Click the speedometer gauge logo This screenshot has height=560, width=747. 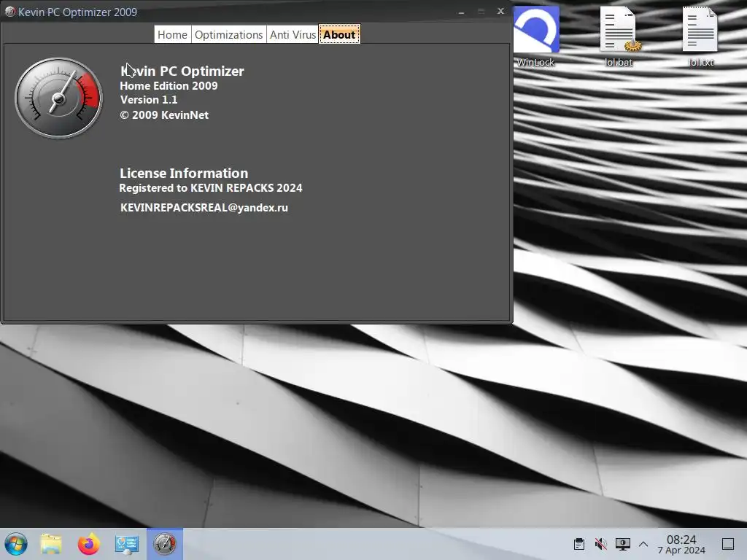click(58, 98)
